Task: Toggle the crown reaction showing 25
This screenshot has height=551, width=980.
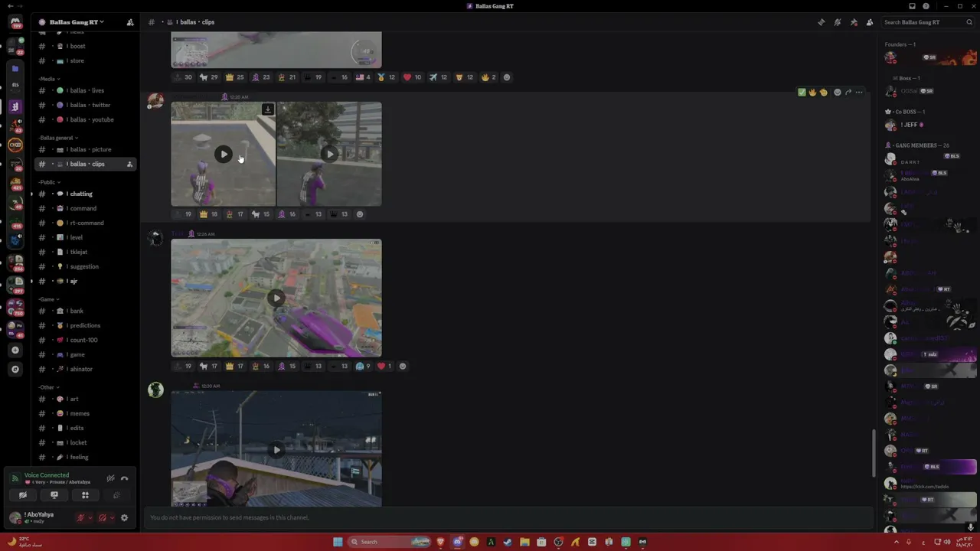Action: 234,77
